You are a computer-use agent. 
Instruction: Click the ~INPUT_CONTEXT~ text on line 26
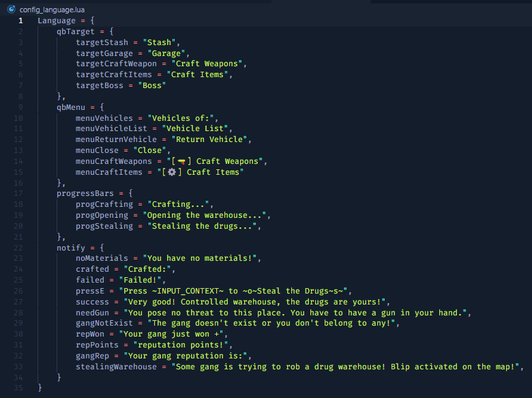click(188, 291)
